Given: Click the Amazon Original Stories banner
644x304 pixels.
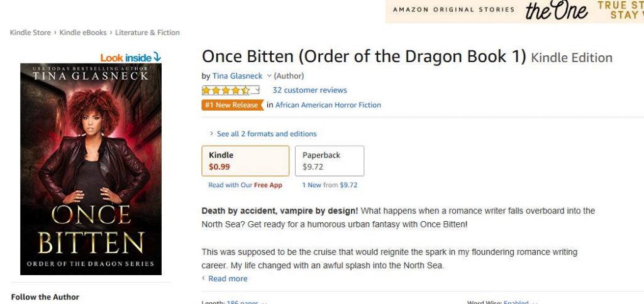Looking at the screenshot, I should [x=514, y=11].
